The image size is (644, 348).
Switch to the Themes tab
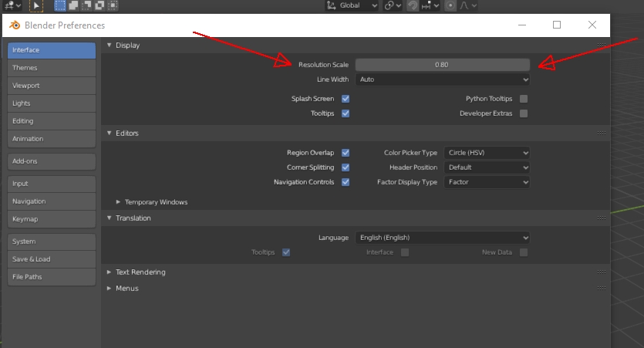[51, 68]
